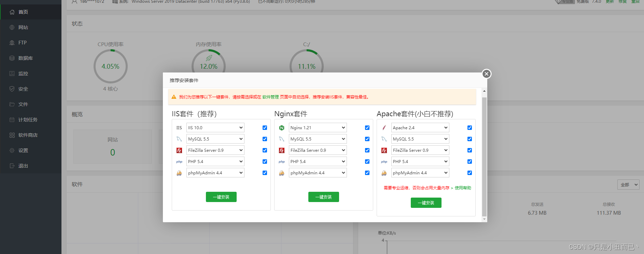Open PHP 5.4 dropdown in Nginx套件
This screenshot has width=644, height=254.
point(318,162)
